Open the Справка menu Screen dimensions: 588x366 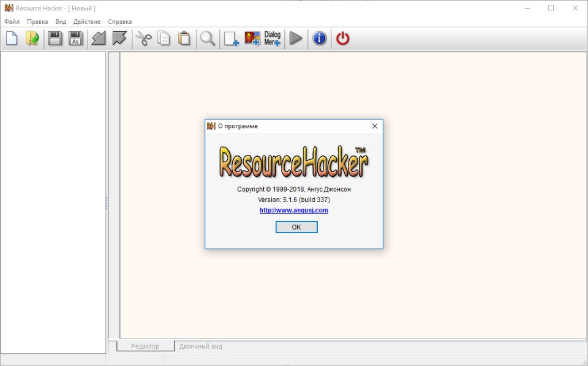click(120, 21)
